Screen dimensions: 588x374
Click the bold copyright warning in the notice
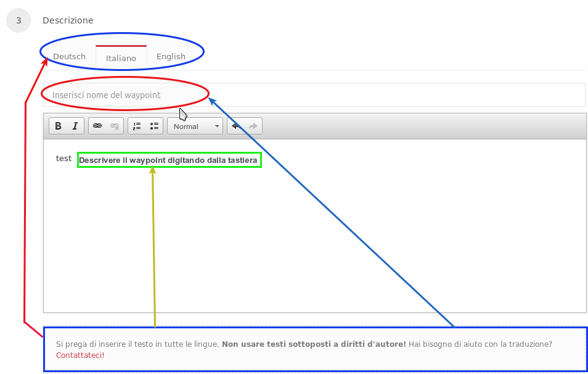click(314, 344)
